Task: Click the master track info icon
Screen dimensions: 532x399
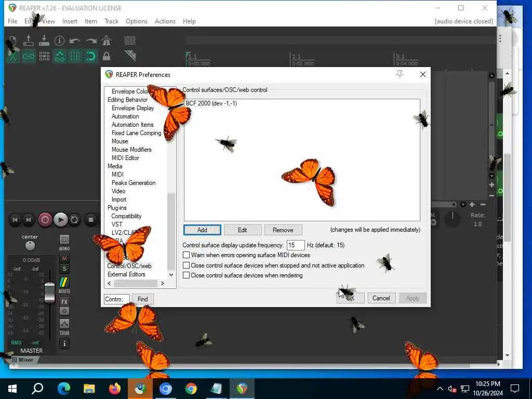Action: [64, 344]
